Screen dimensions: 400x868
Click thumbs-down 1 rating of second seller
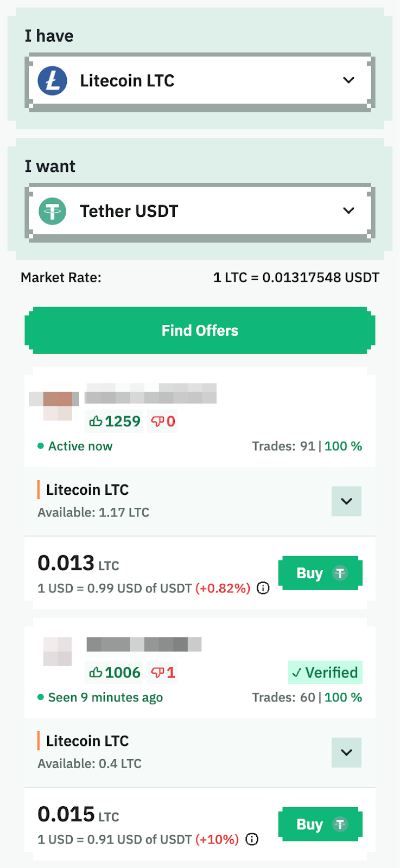163,673
